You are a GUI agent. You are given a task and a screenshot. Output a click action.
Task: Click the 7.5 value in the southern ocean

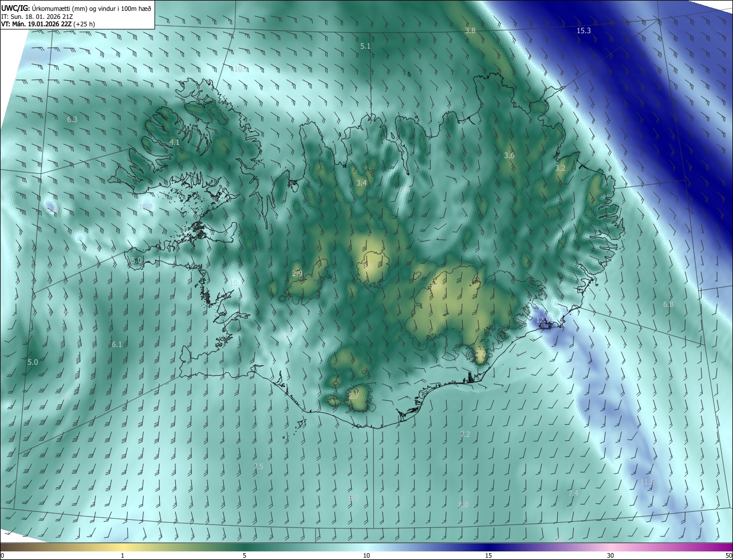tap(258, 467)
